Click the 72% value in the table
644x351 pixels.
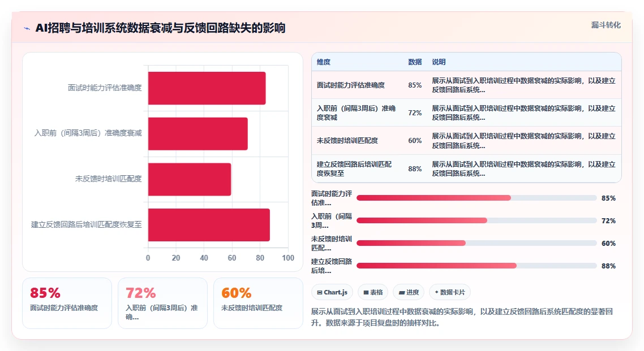point(415,113)
